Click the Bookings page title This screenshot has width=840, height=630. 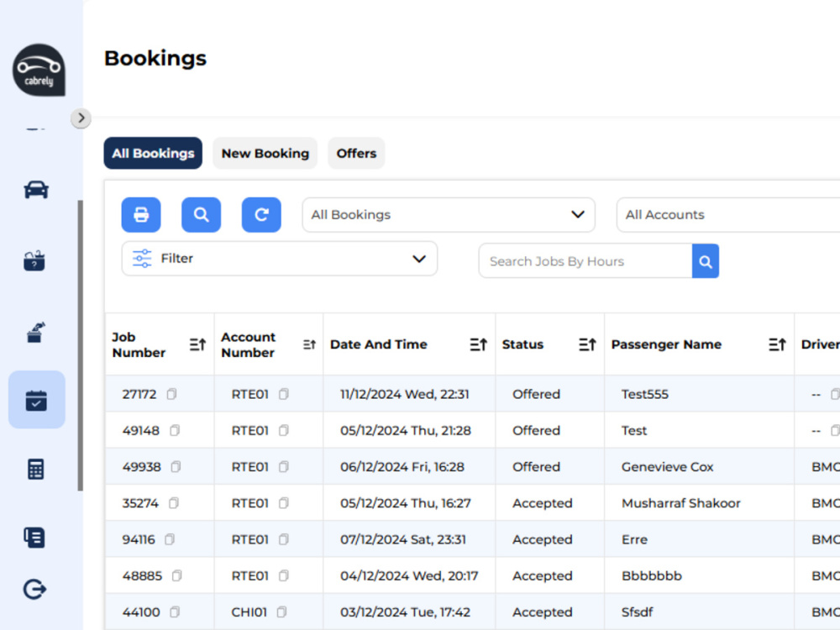pyautogui.click(x=155, y=58)
